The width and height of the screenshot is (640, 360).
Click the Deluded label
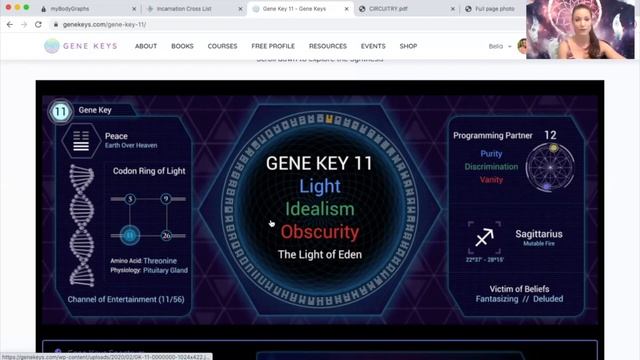(548, 299)
